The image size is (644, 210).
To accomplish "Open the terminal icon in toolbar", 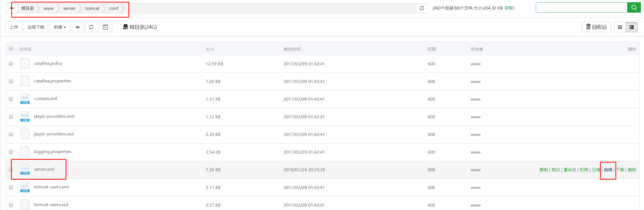I will click(x=105, y=27).
